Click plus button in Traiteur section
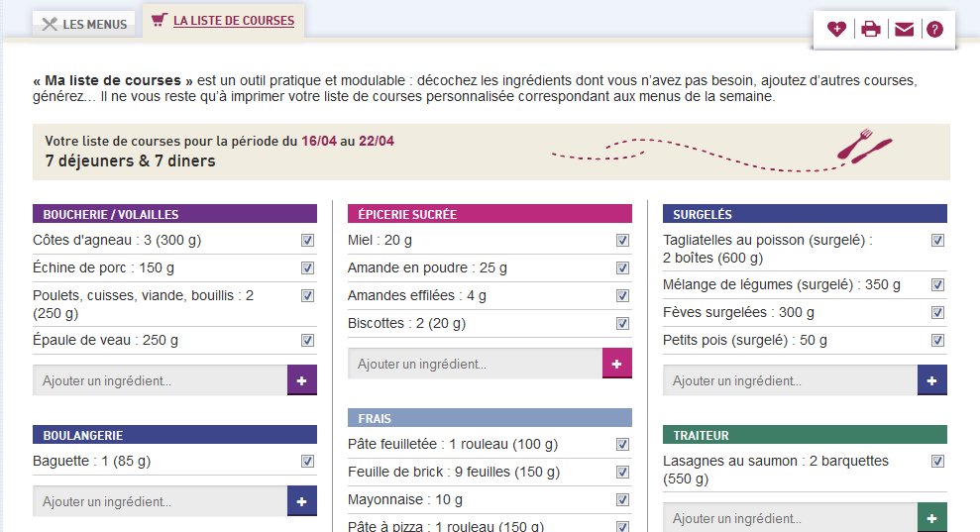Image resolution: width=980 pixels, height=532 pixels. [932, 517]
